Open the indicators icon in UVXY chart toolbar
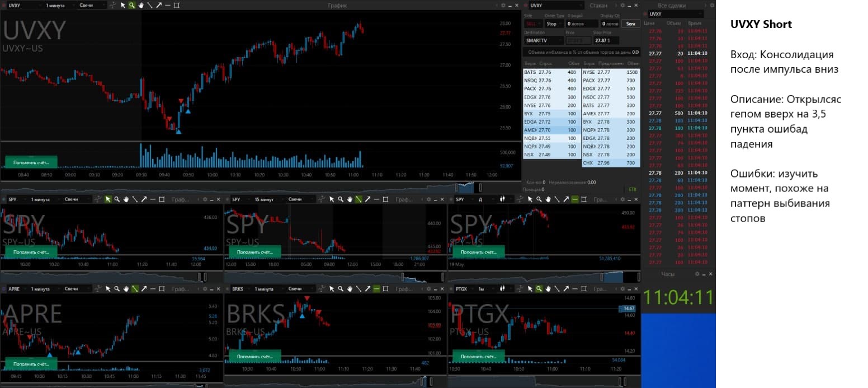 pos(114,5)
